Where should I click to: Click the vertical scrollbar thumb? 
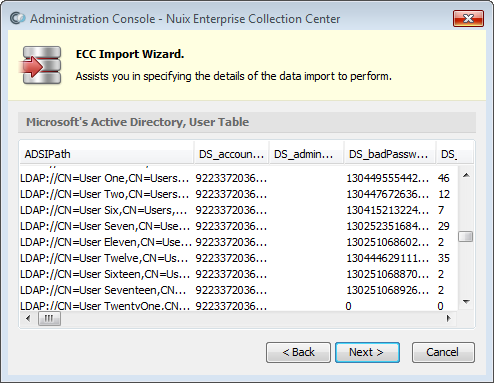point(466,237)
